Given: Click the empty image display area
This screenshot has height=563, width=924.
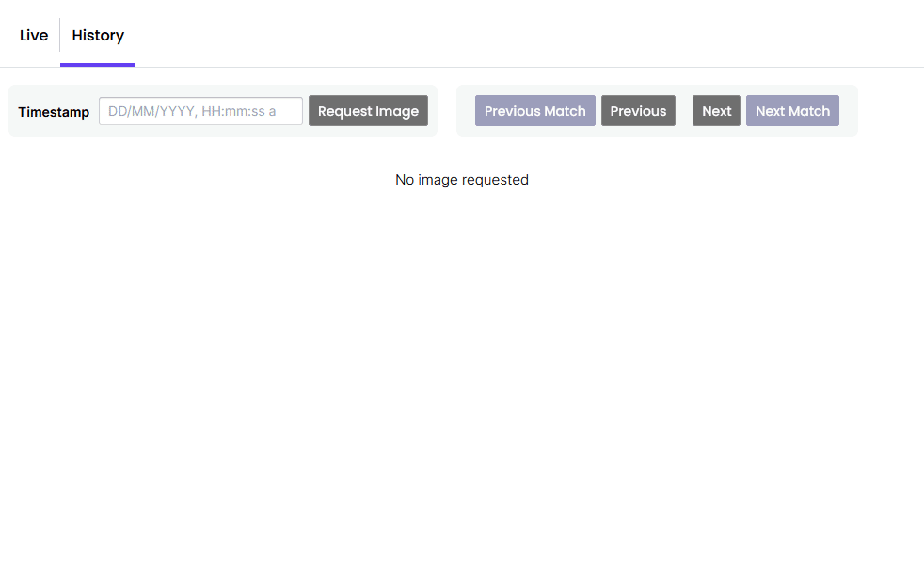Looking at the screenshot, I should click(x=461, y=358).
